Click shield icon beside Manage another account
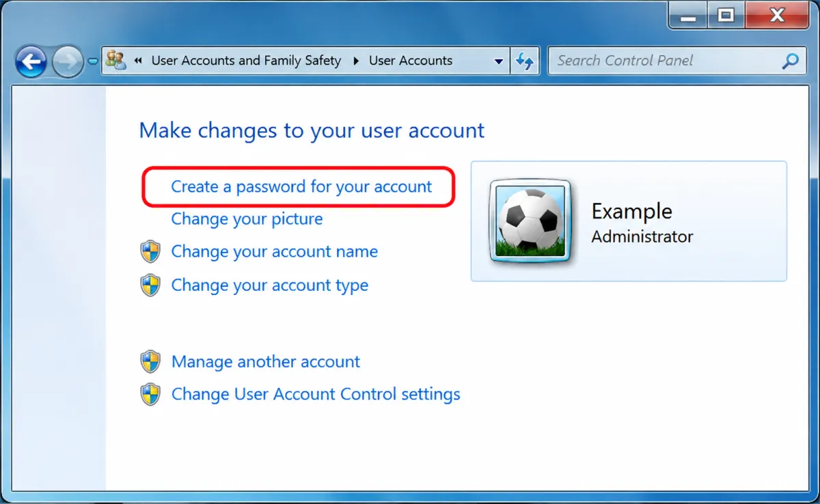This screenshot has height=504, width=820. tap(150, 362)
